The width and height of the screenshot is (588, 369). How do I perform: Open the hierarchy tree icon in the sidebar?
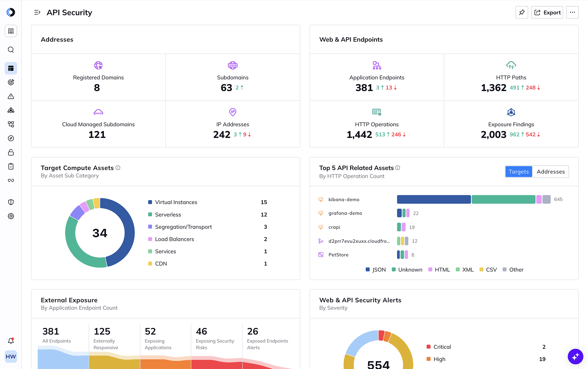[x=11, y=124]
